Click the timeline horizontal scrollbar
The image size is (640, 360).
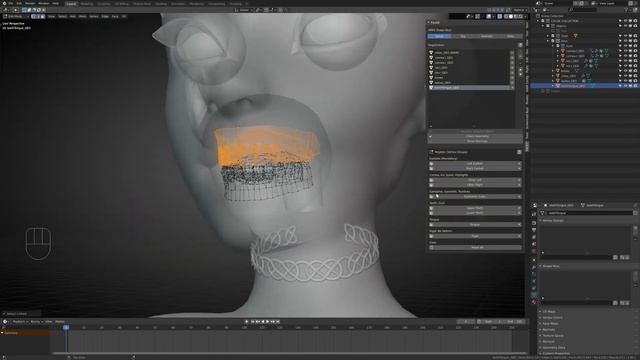click(289, 353)
